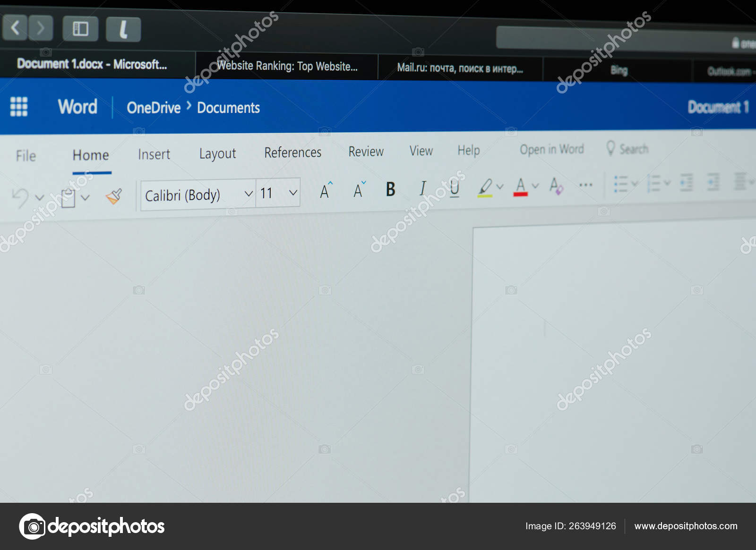Apply red font color
The image size is (756, 550).
520,186
